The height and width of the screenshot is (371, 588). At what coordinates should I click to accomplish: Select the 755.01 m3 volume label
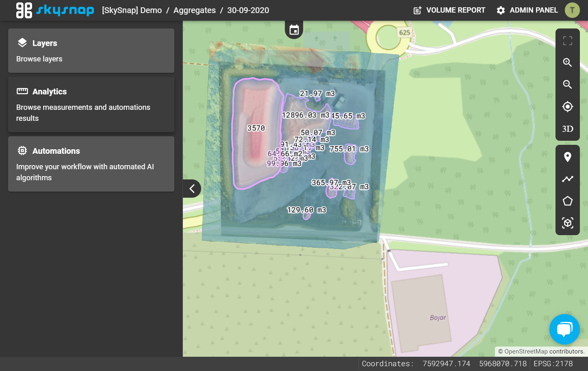click(349, 149)
